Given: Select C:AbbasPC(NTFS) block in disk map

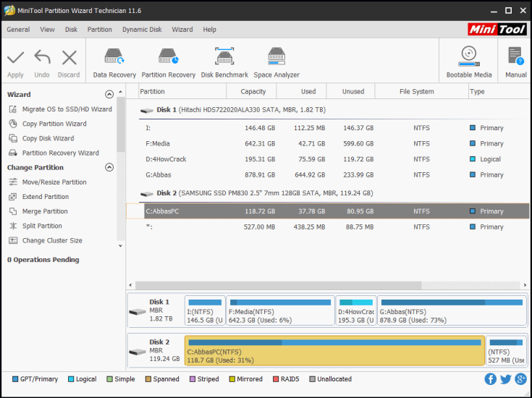Looking at the screenshot, I should tap(334, 351).
